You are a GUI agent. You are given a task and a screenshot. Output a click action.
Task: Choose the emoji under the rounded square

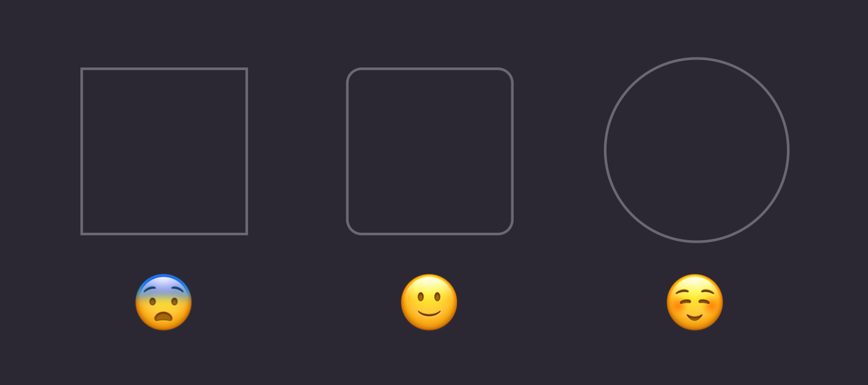[429, 302]
